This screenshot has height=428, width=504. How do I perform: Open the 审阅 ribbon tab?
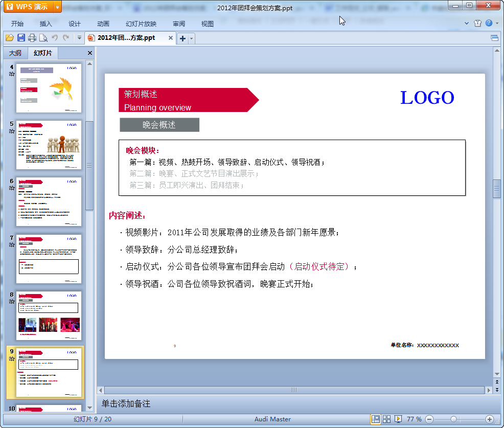click(x=179, y=24)
